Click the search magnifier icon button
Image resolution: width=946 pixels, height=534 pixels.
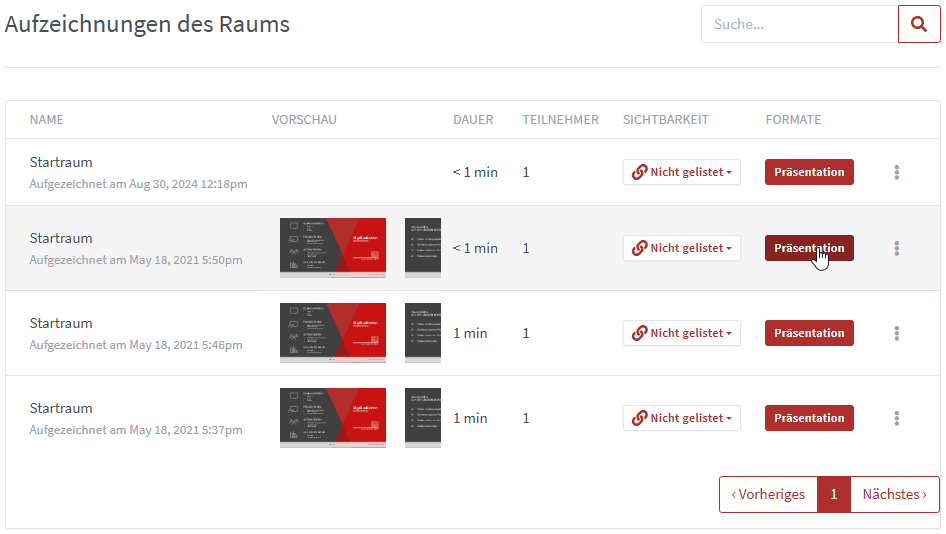919,24
